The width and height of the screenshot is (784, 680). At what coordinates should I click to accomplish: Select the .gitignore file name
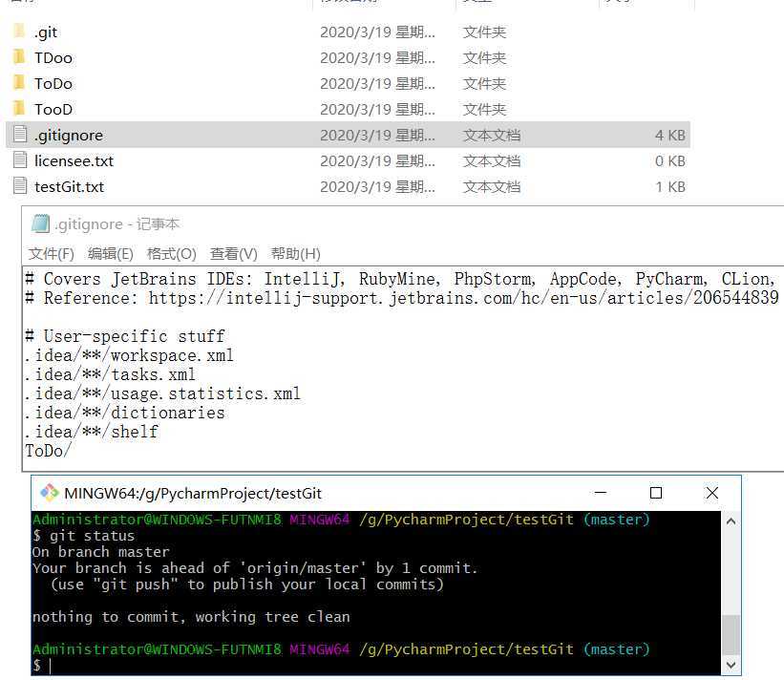click(x=69, y=136)
